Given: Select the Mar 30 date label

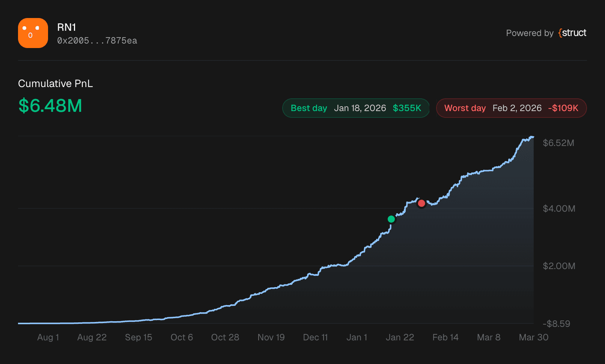Looking at the screenshot, I should click(x=533, y=337).
